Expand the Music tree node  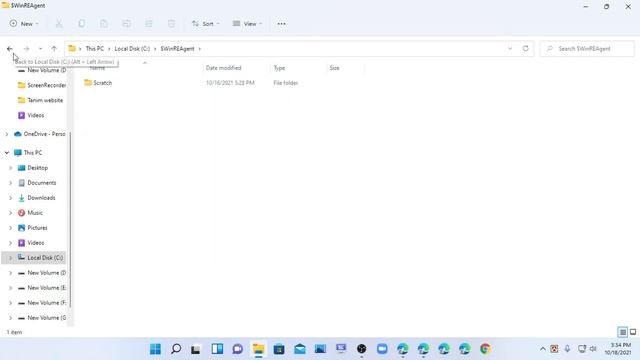point(11,213)
